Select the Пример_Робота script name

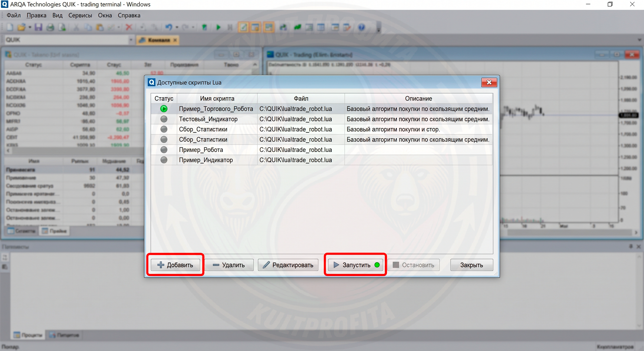201,150
